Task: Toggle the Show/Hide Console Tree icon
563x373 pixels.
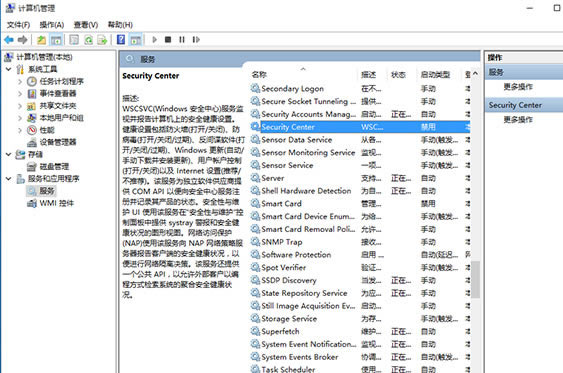Action: point(56,40)
